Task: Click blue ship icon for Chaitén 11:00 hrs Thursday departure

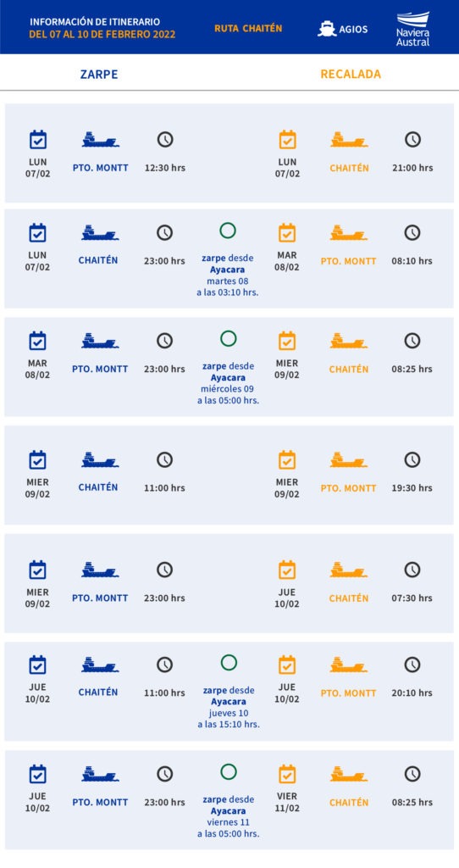Action: (100, 665)
